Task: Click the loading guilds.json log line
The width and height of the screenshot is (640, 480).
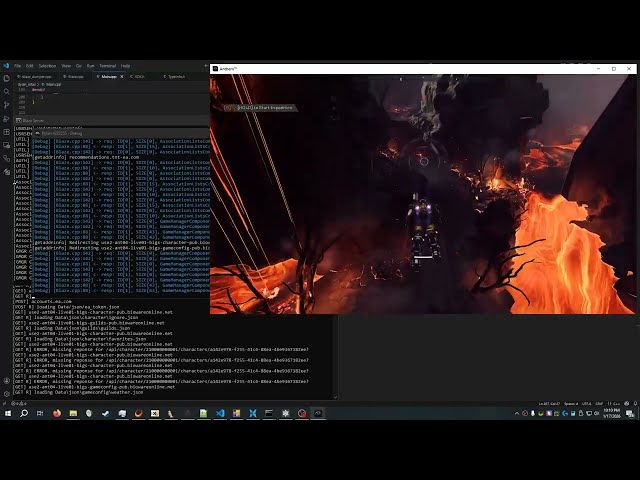Action: [72, 328]
